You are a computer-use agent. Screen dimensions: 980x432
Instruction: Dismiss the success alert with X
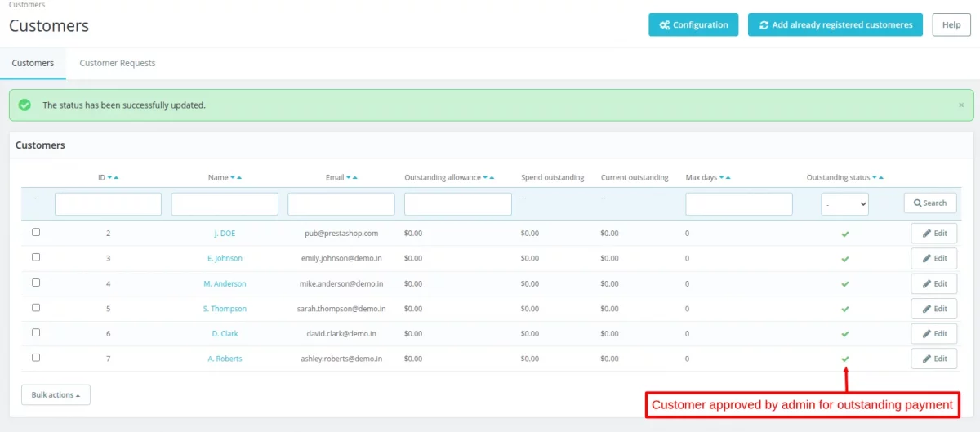[960, 105]
